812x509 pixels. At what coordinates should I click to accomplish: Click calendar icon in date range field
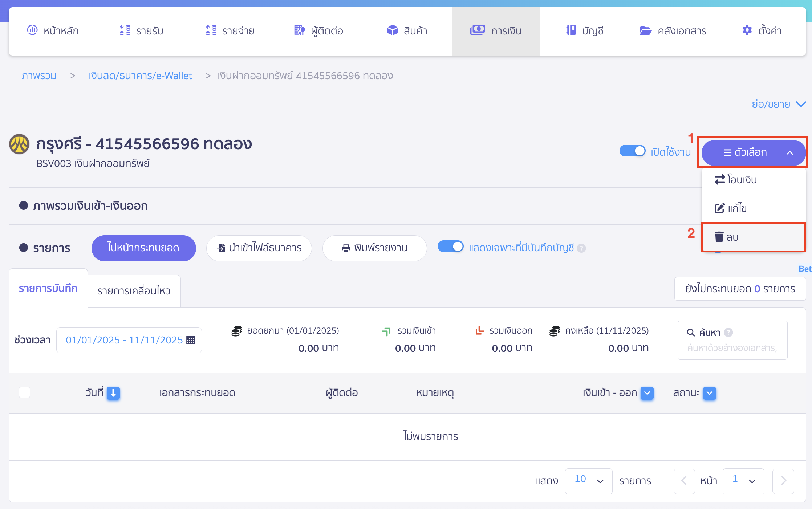pyautogui.click(x=191, y=340)
